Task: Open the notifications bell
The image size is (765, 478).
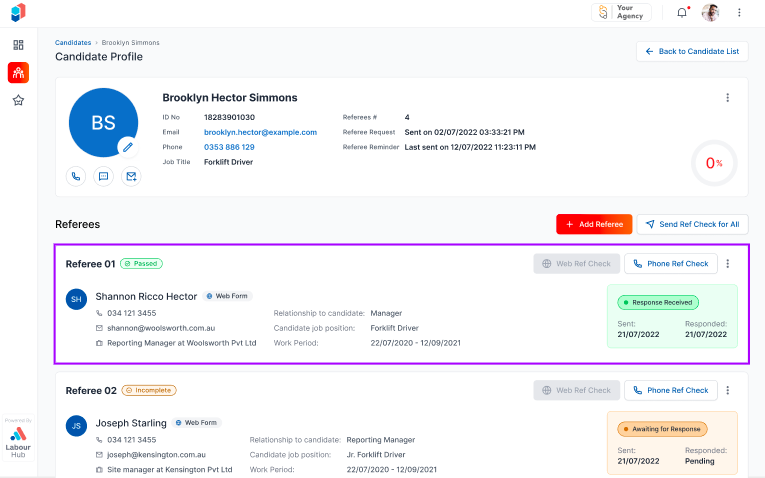Action: tap(682, 12)
